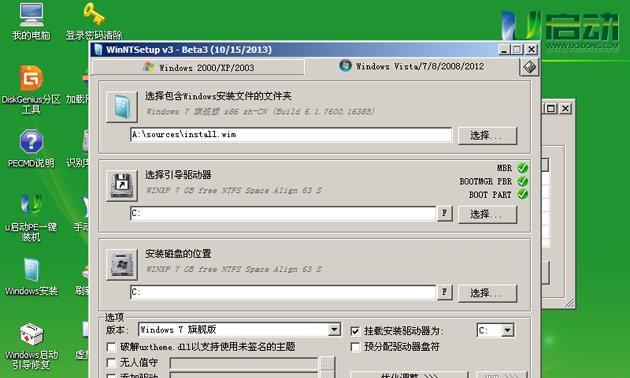Open the PECMD说明 help icon
The height and width of the screenshot is (378, 630).
31,148
